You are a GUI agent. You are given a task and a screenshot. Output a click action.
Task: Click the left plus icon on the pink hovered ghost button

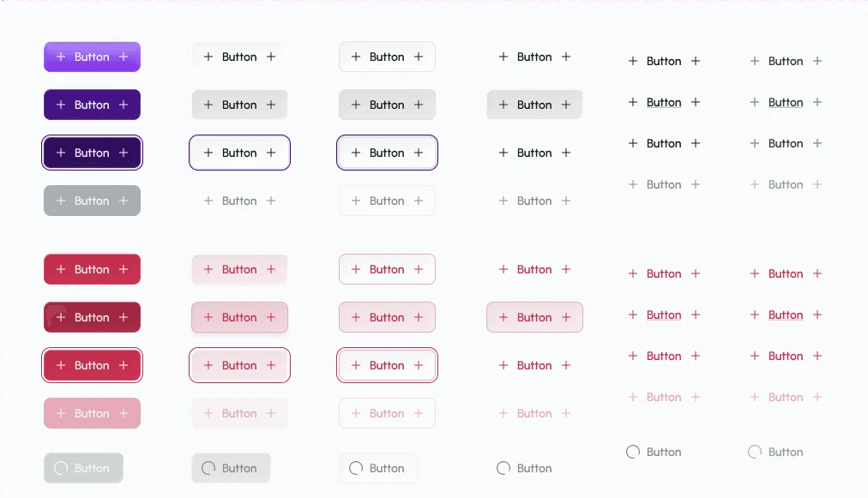pyautogui.click(x=503, y=317)
